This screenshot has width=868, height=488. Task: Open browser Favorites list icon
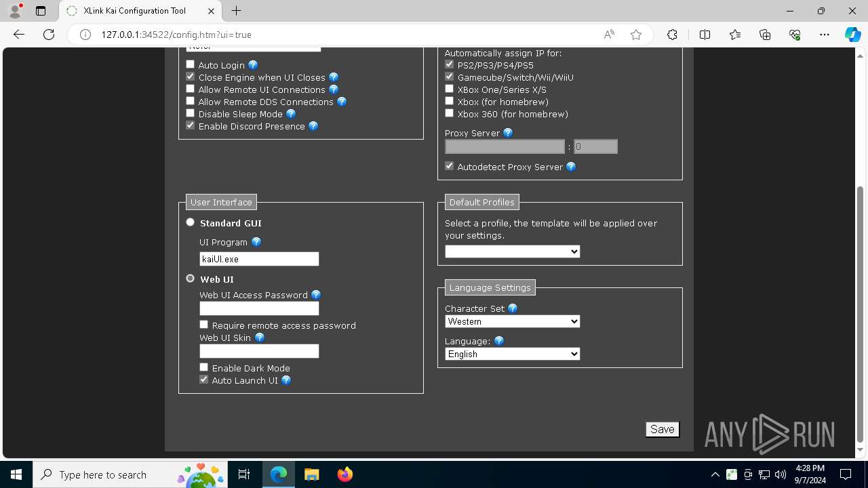(735, 35)
